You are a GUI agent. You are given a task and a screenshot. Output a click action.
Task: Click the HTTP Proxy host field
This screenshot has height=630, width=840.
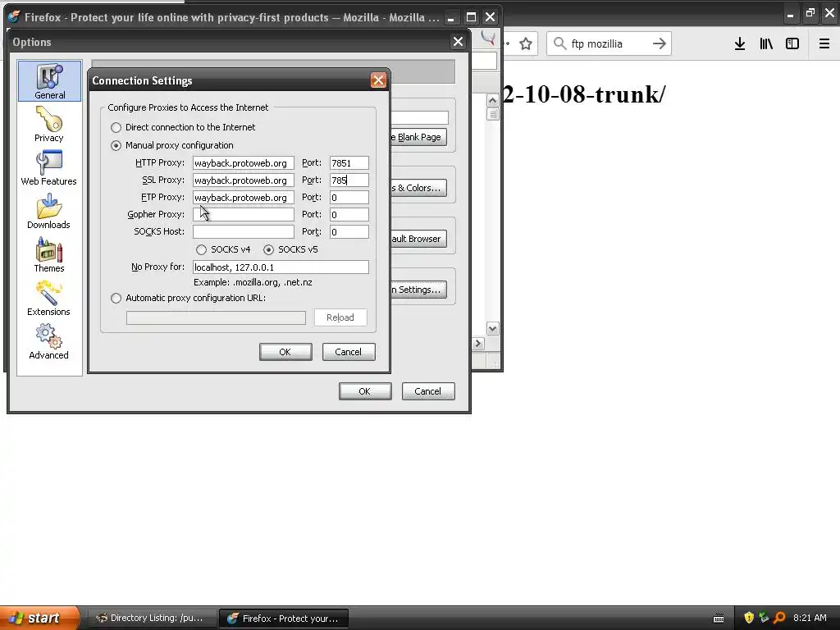(x=243, y=163)
